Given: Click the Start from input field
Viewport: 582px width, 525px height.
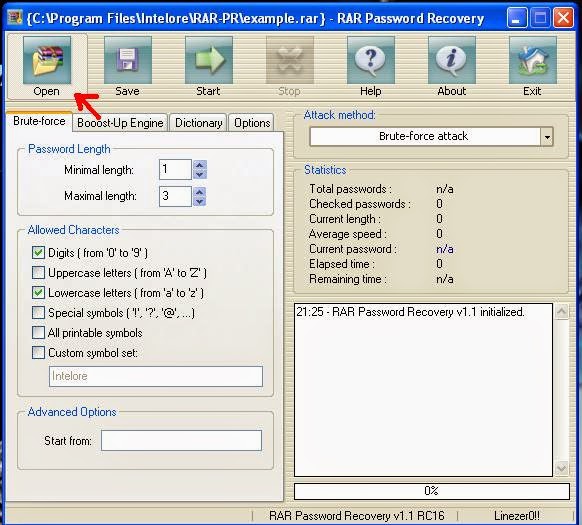Looking at the screenshot, I should [x=182, y=441].
